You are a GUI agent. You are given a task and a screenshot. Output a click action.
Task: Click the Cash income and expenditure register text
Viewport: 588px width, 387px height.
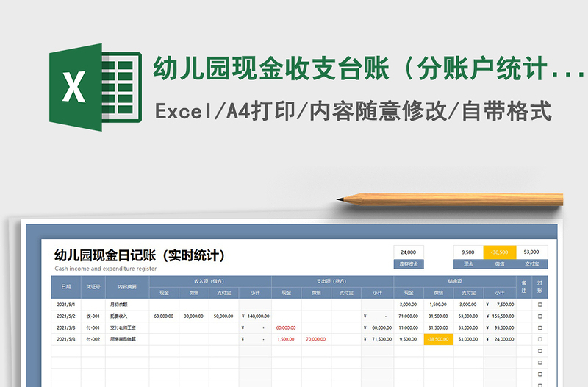coord(106,269)
